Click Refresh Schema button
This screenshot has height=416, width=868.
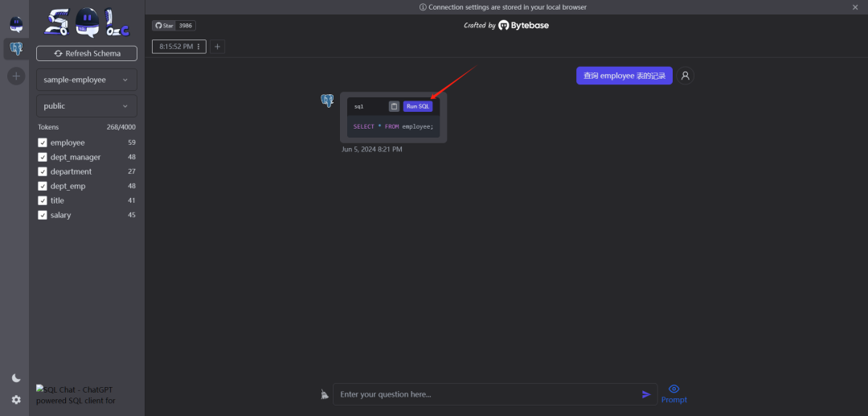pyautogui.click(x=87, y=53)
